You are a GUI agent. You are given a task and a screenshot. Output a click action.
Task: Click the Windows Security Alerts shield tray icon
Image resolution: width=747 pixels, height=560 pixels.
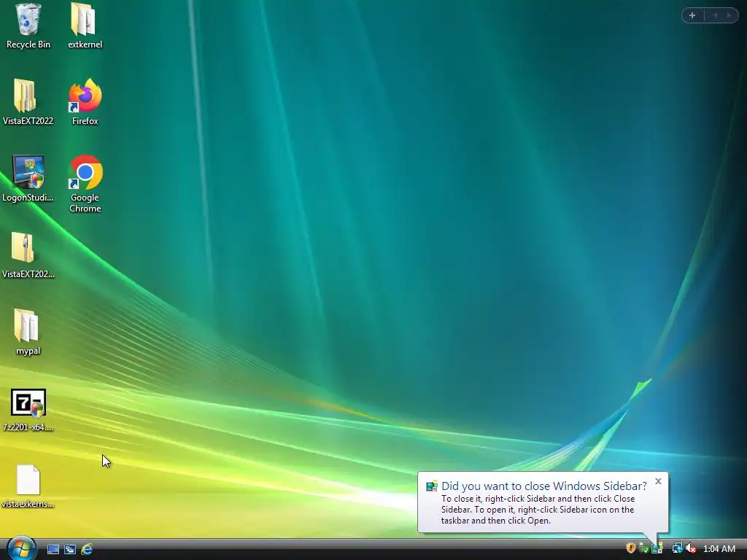[631, 548]
